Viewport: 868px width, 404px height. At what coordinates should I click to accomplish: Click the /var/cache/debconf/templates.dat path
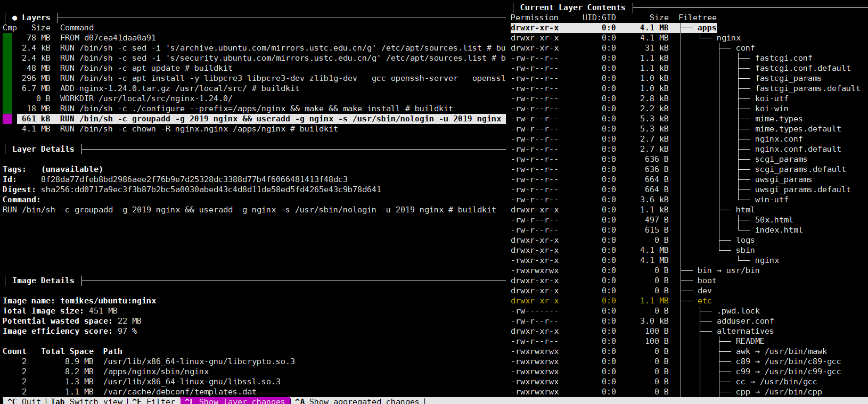click(x=179, y=392)
